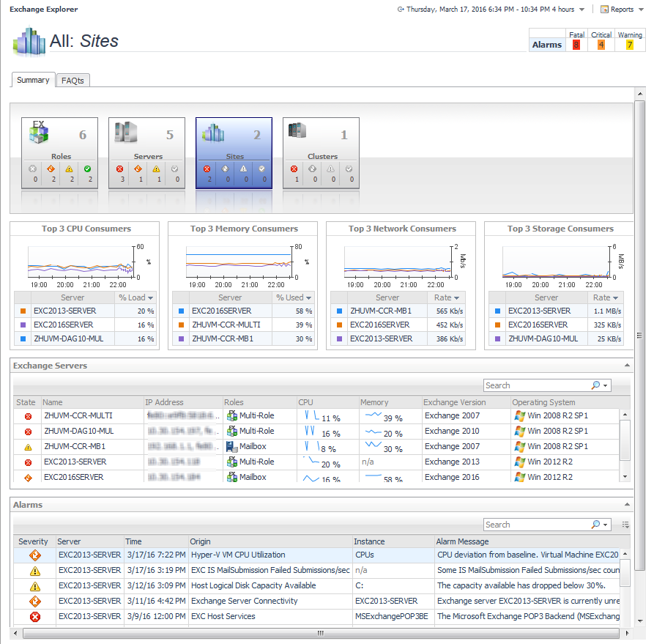
Task: Open the Clusters tile icon
Action: tap(297, 131)
